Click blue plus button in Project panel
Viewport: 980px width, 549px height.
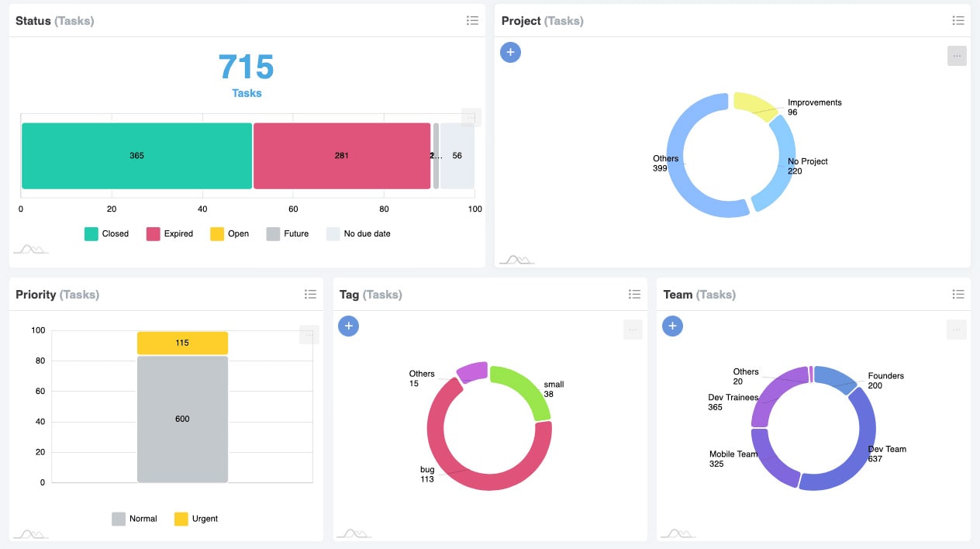(x=510, y=53)
